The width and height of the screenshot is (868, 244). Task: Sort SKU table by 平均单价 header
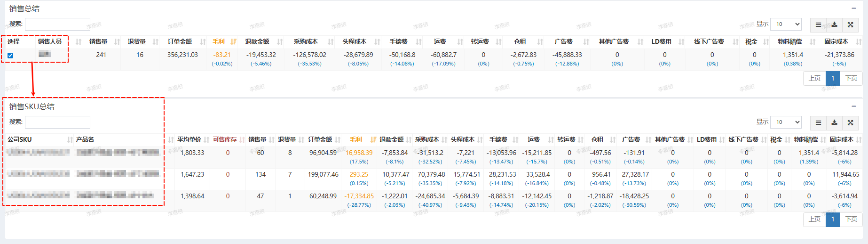pos(189,139)
